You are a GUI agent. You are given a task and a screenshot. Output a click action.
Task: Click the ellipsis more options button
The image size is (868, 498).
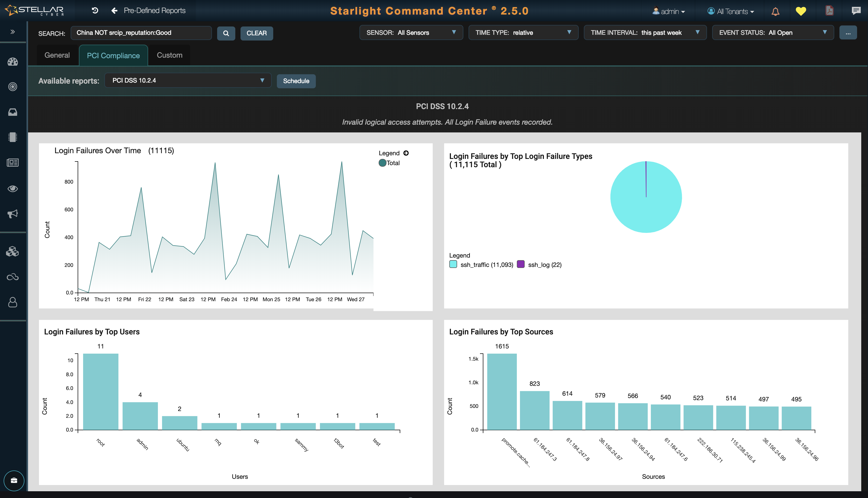click(848, 33)
